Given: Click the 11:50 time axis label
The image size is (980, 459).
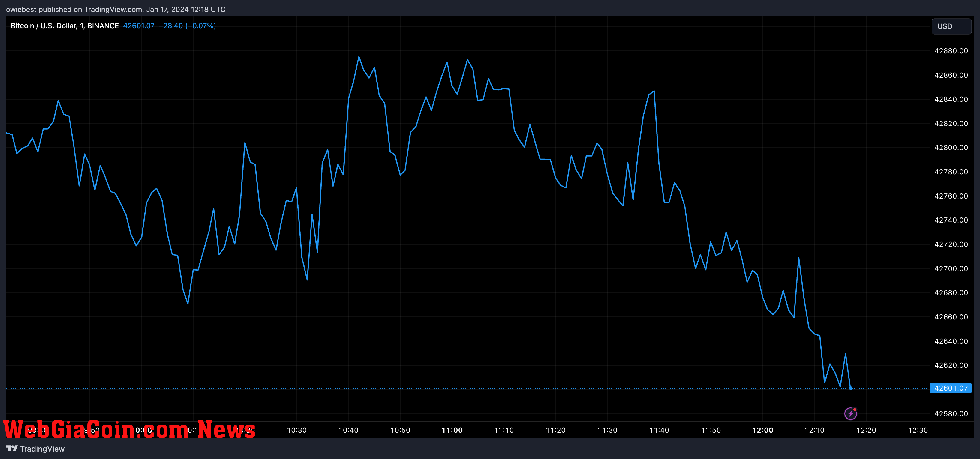Looking at the screenshot, I should 711,430.
